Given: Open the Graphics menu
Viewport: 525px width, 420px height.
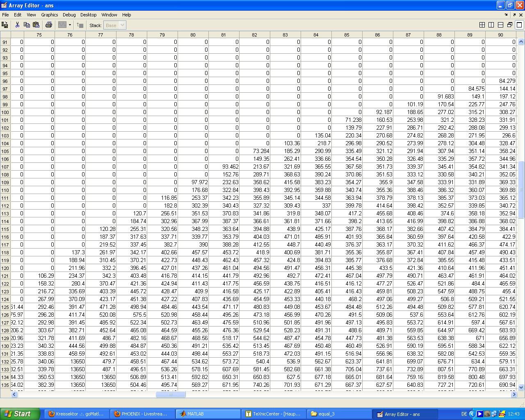Looking at the screenshot, I should tap(49, 15).
